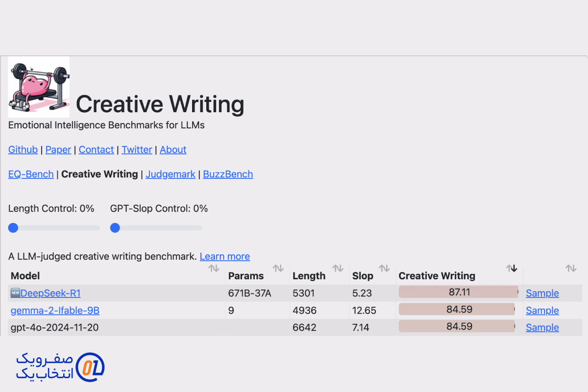Click the GPT-Slop Control: 0% label
The width and height of the screenshot is (588, 392).
(x=159, y=208)
